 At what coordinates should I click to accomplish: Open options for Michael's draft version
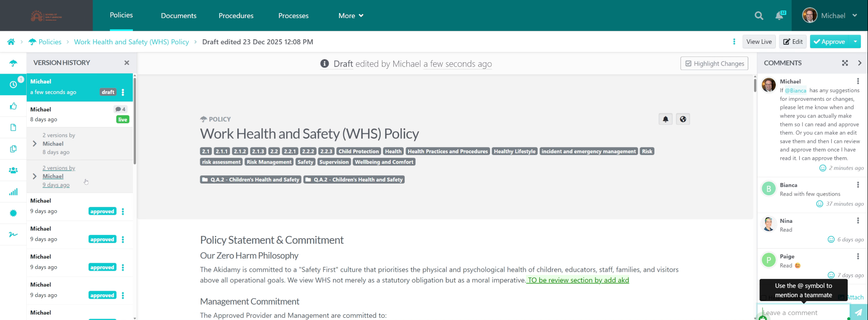tap(123, 92)
